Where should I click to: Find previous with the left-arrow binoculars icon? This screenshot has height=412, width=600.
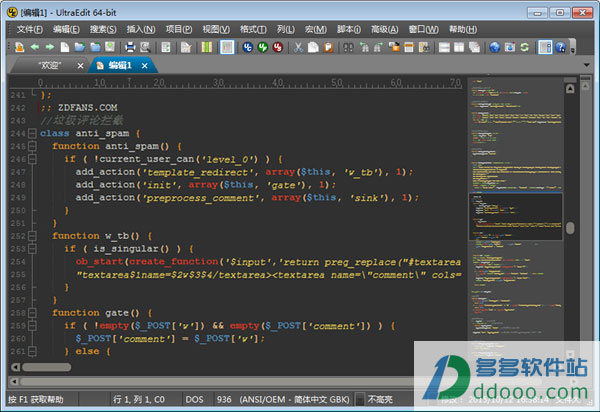tap(364, 47)
